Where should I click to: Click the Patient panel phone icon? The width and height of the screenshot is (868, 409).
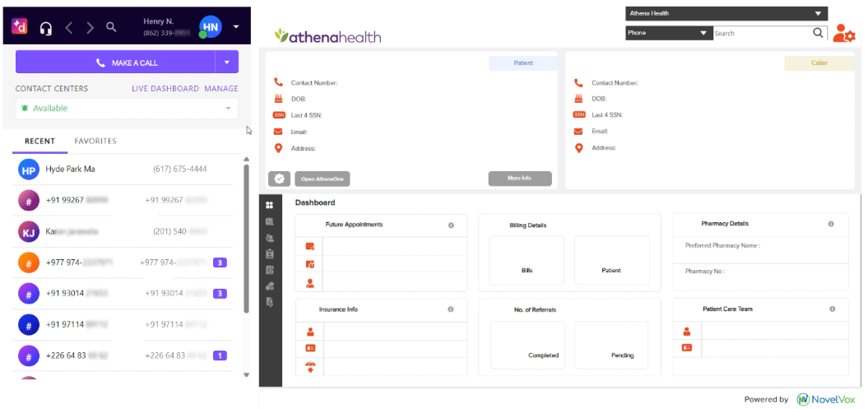point(278,82)
